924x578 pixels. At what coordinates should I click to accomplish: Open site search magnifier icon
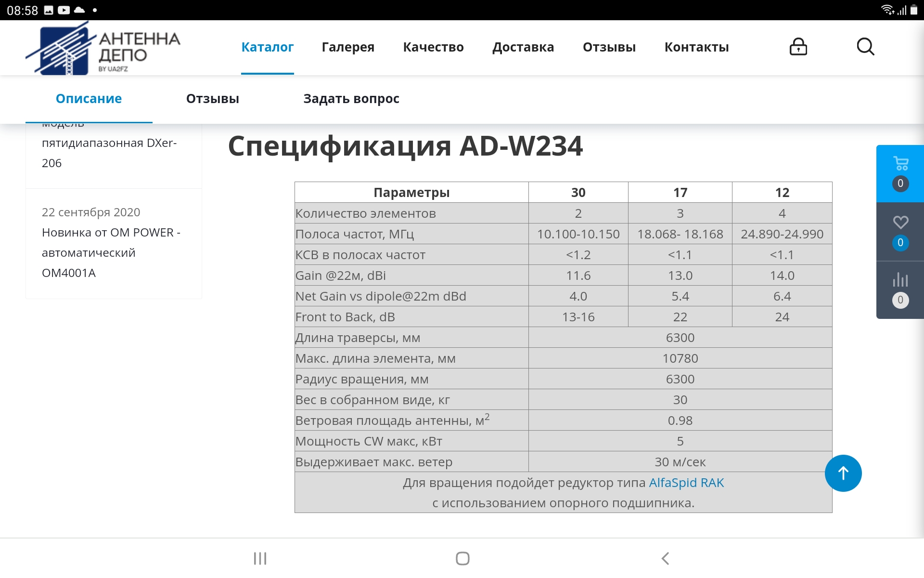[x=865, y=47]
